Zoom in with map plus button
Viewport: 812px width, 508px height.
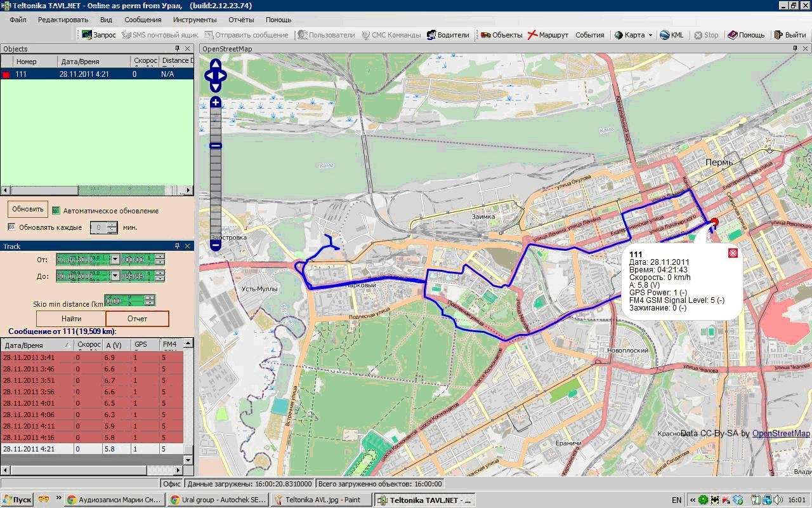(216, 102)
